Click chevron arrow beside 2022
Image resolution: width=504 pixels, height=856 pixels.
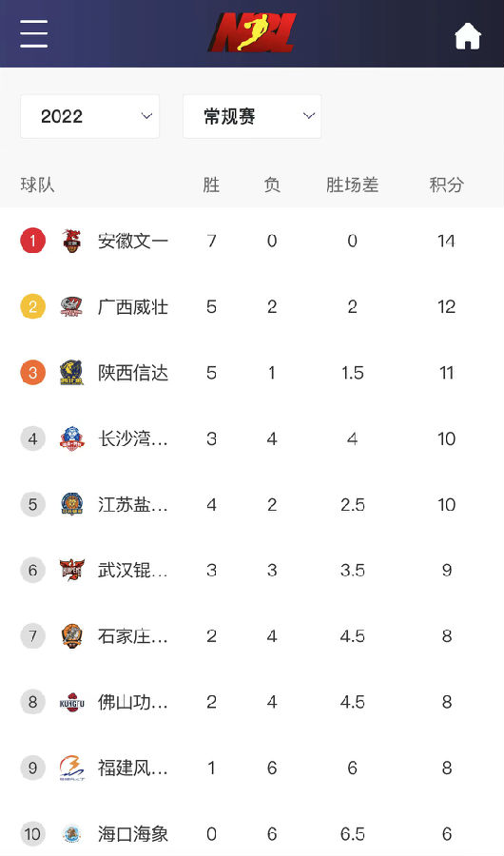146,116
